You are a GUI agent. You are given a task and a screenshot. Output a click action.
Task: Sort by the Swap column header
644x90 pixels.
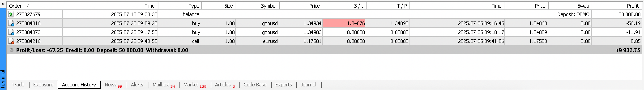pos(570,6)
